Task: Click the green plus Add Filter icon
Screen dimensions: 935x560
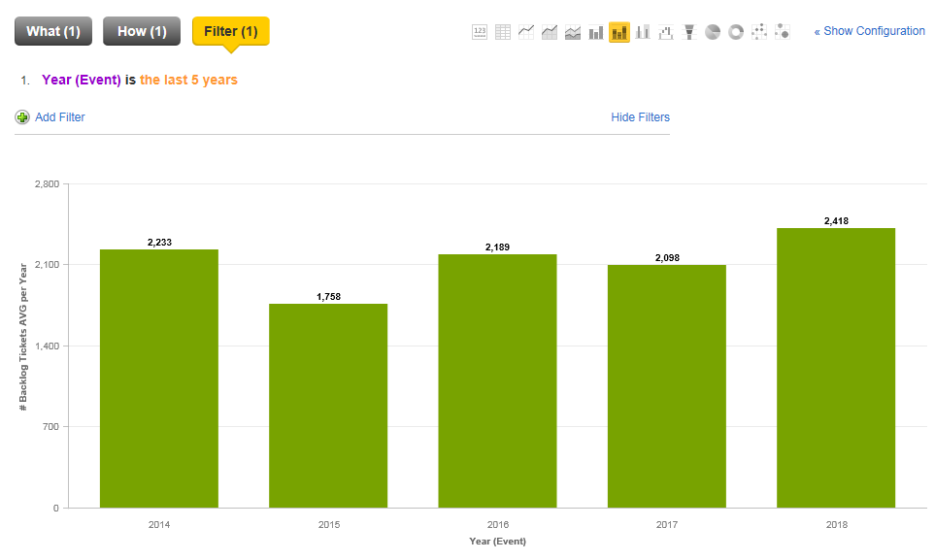Action: point(22,117)
